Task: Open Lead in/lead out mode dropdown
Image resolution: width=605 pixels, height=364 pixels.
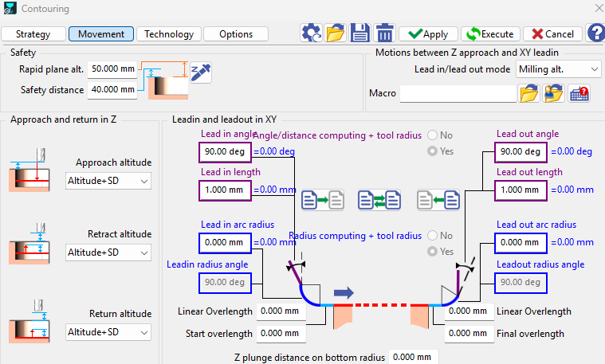Action: pyautogui.click(x=558, y=69)
